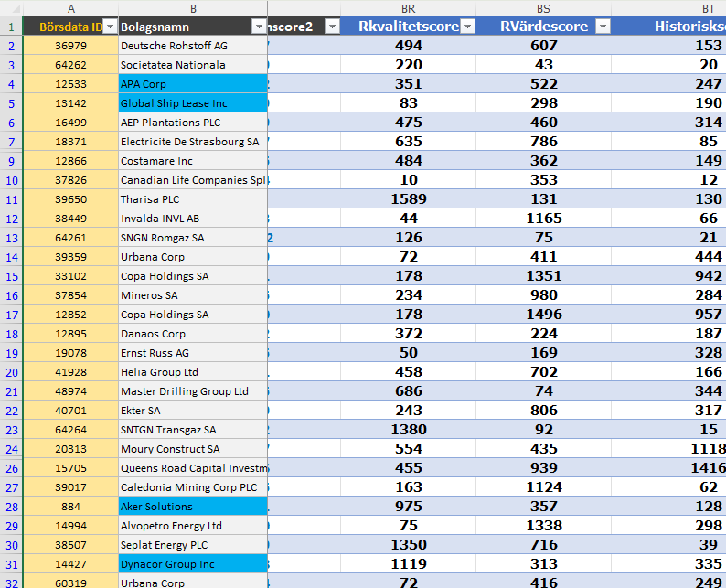726x588 pixels.
Task: Select the AEP Plantations PLC cell
Action: (x=193, y=123)
